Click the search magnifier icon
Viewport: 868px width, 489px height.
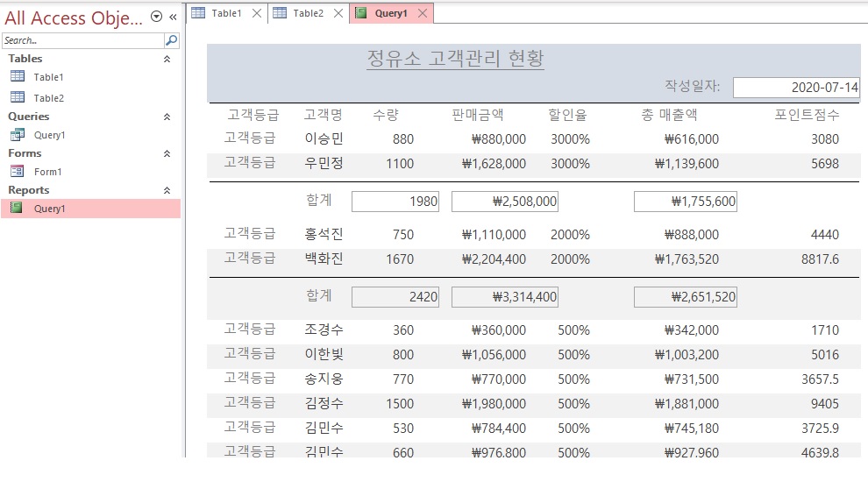[x=171, y=40]
